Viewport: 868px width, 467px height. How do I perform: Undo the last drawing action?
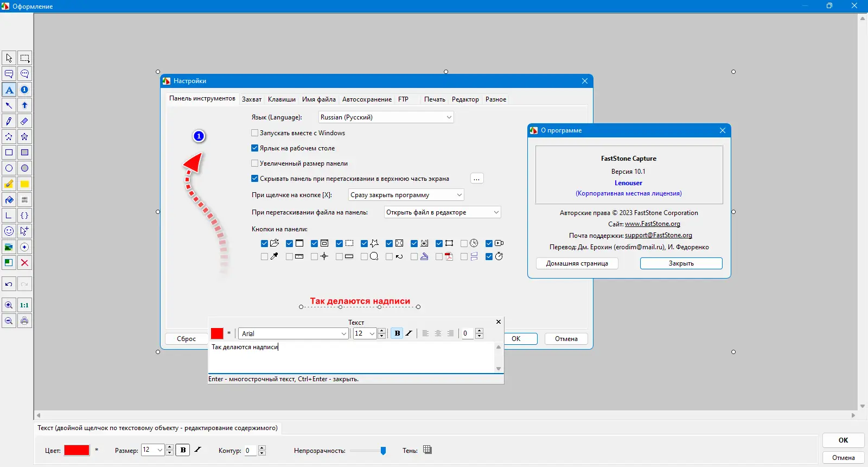9,284
